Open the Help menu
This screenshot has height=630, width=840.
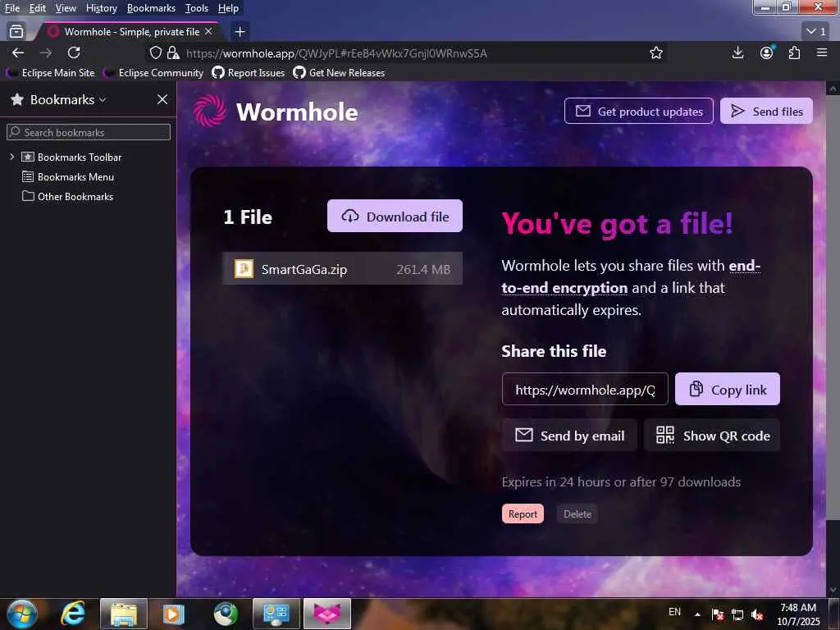tap(228, 8)
